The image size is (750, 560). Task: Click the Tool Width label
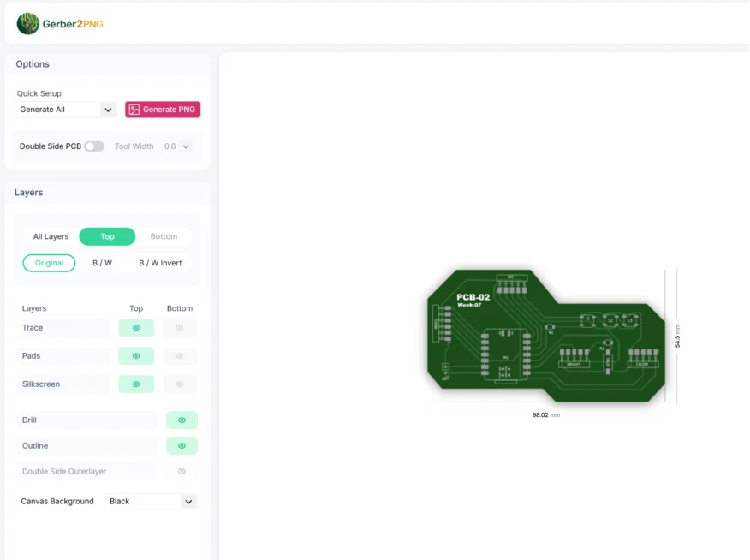click(134, 146)
